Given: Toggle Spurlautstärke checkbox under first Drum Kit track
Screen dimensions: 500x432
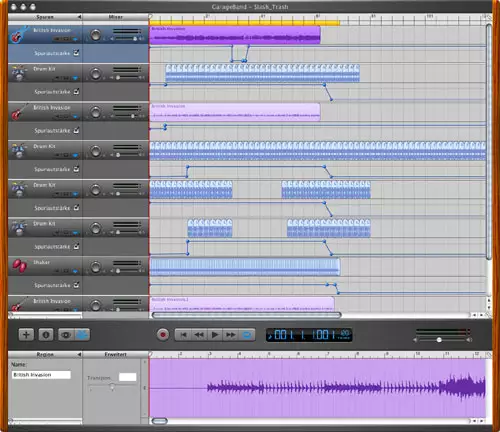Looking at the screenshot, I should coord(76,91).
